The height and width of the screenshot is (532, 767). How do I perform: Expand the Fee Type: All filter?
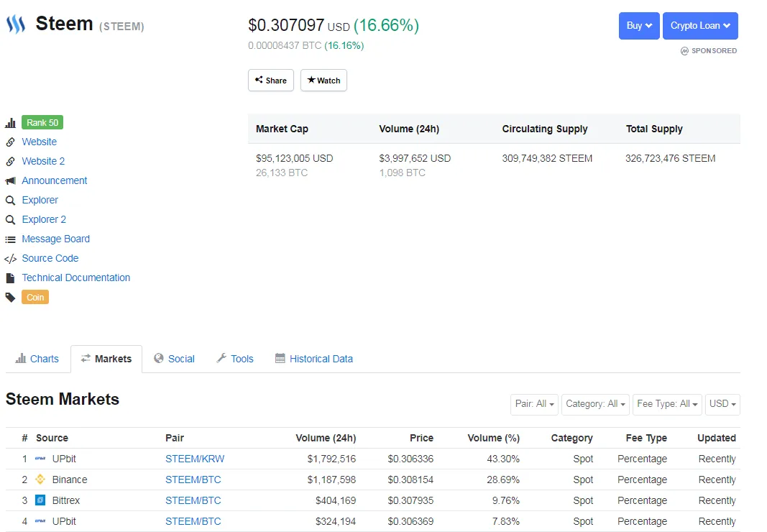(x=667, y=404)
